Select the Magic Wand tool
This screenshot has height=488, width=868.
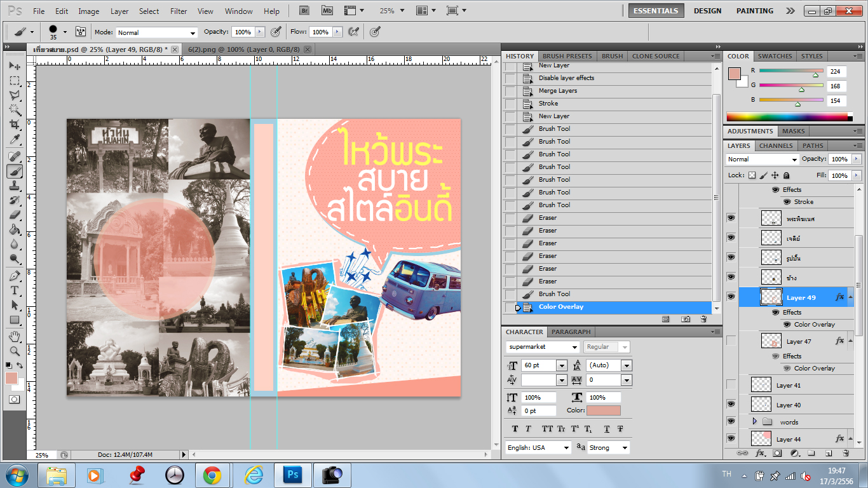(x=15, y=110)
